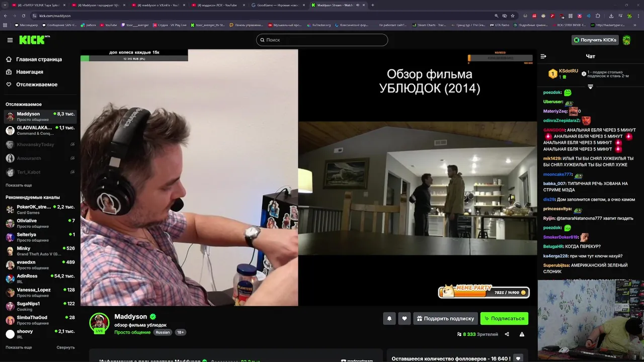Click the Получить KICKs button
This screenshot has height=362, width=644.
595,40
